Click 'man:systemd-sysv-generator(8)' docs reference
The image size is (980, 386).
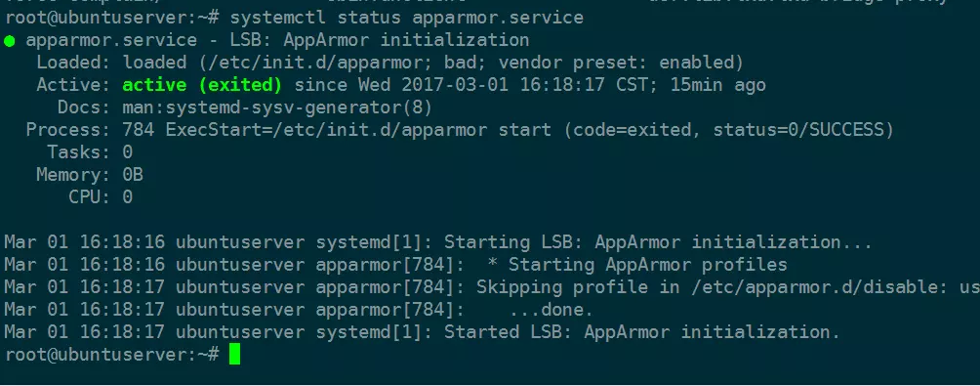pos(277,107)
